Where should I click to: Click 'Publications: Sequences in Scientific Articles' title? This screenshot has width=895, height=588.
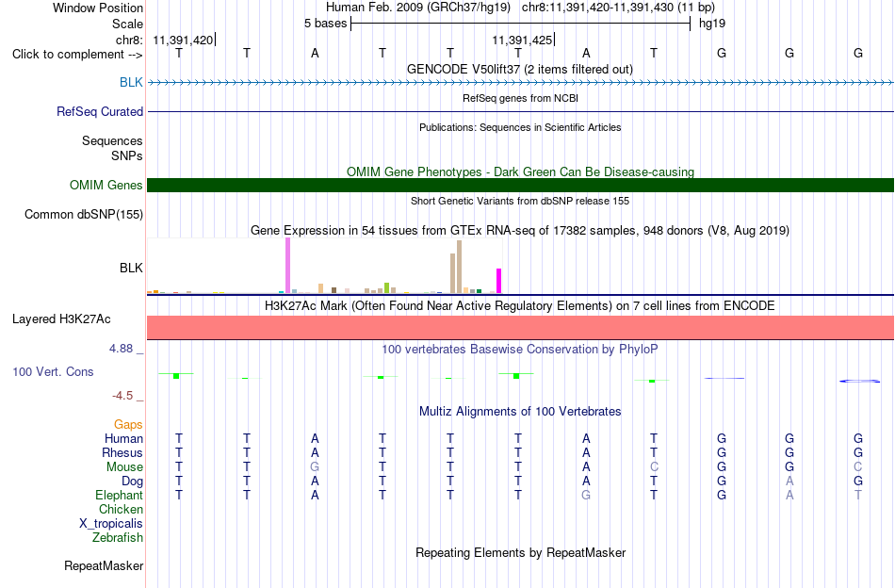pyautogui.click(x=520, y=127)
